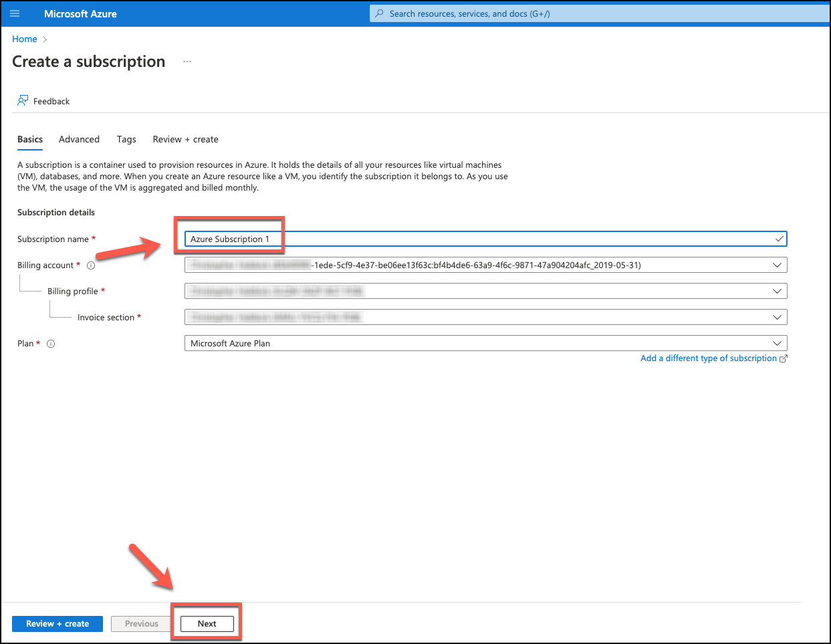The width and height of the screenshot is (831, 644).
Task: Click the Create a subscription page title
Action: [x=89, y=62]
